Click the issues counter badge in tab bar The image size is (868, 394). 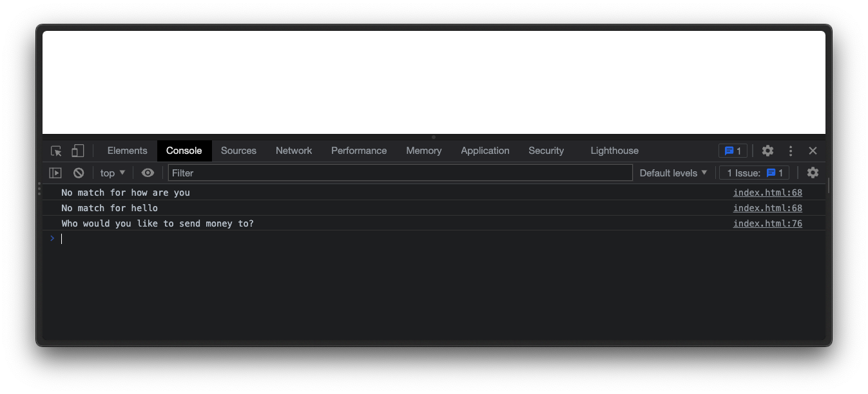pyautogui.click(x=733, y=151)
